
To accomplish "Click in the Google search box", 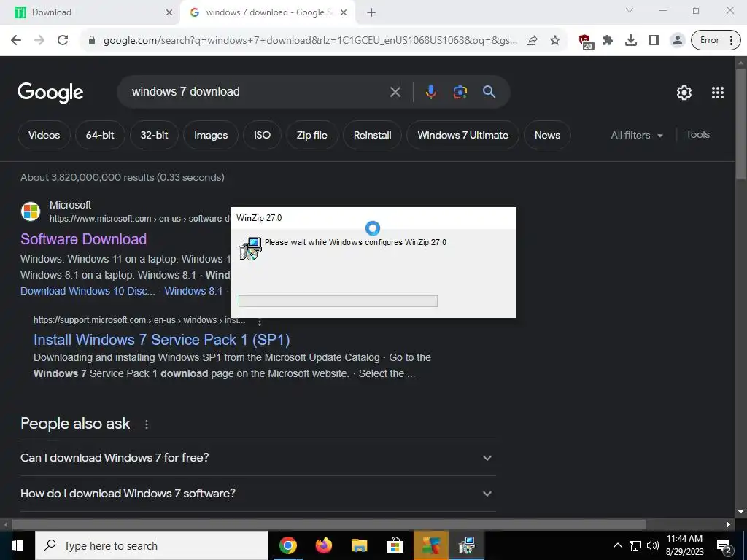I will tap(258, 92).
